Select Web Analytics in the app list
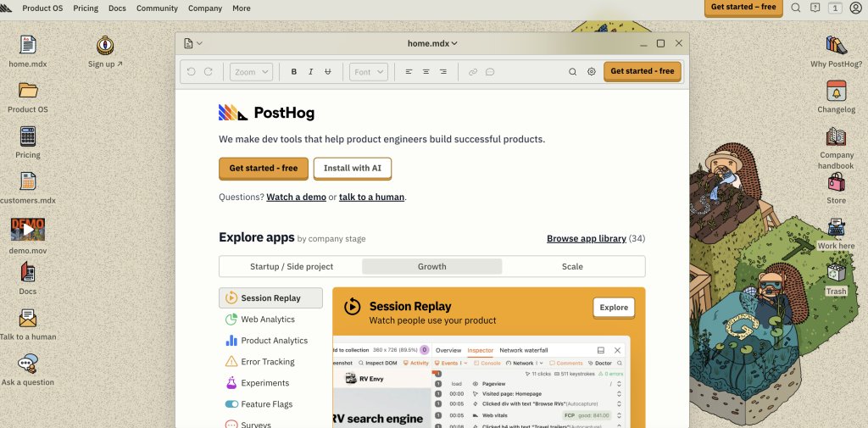868x428 pixels. click(270, 320)
